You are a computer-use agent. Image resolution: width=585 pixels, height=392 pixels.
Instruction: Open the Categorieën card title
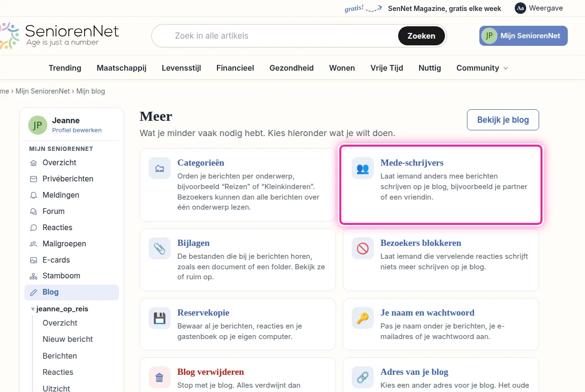(x=201, y=163)
